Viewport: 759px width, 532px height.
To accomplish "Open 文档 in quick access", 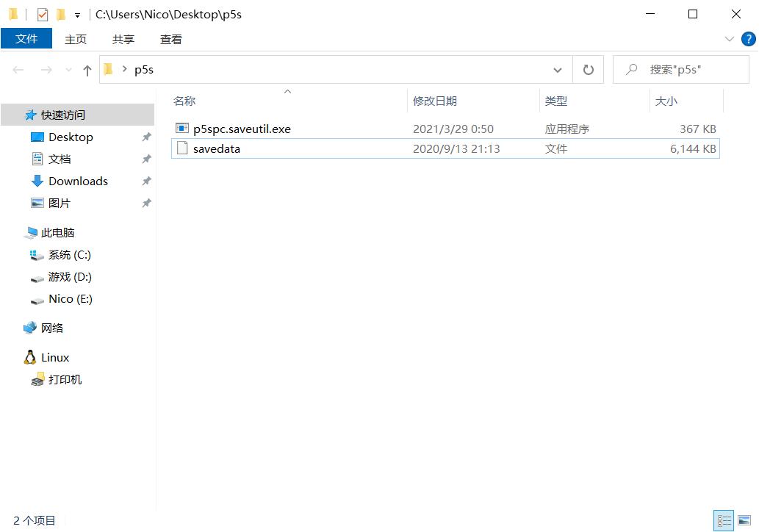I will coord(60,159).
